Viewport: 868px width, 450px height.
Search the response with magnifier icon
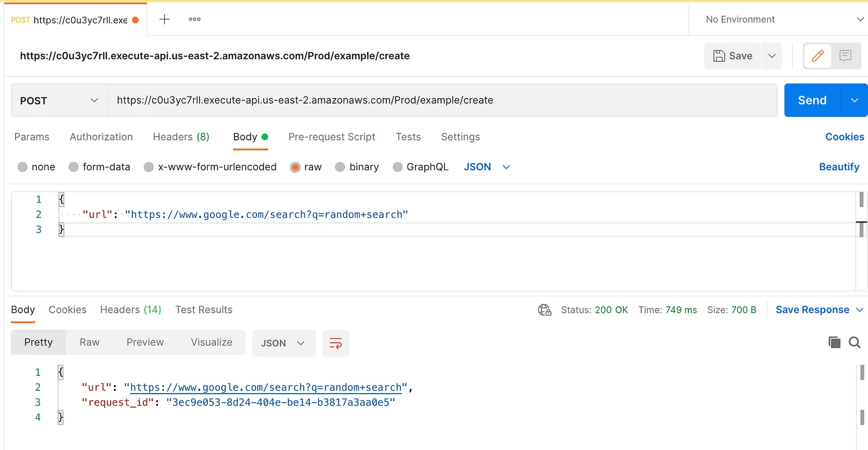pos(854,342)
